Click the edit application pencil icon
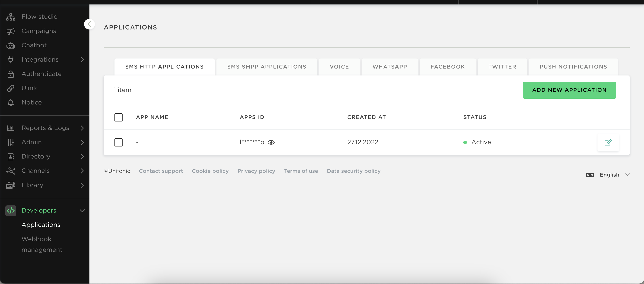644x284 pixels. 608,142
